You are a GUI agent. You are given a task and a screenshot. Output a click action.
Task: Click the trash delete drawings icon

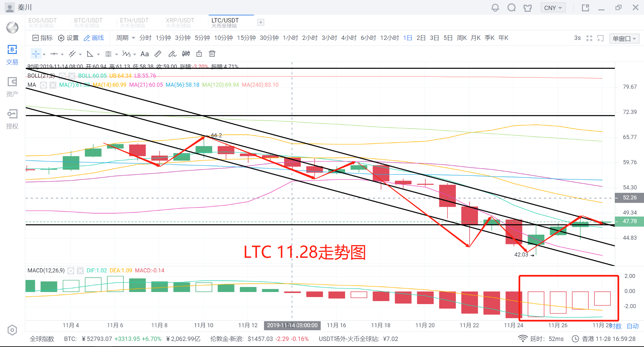pyautogui.click(x=212, y=54)
